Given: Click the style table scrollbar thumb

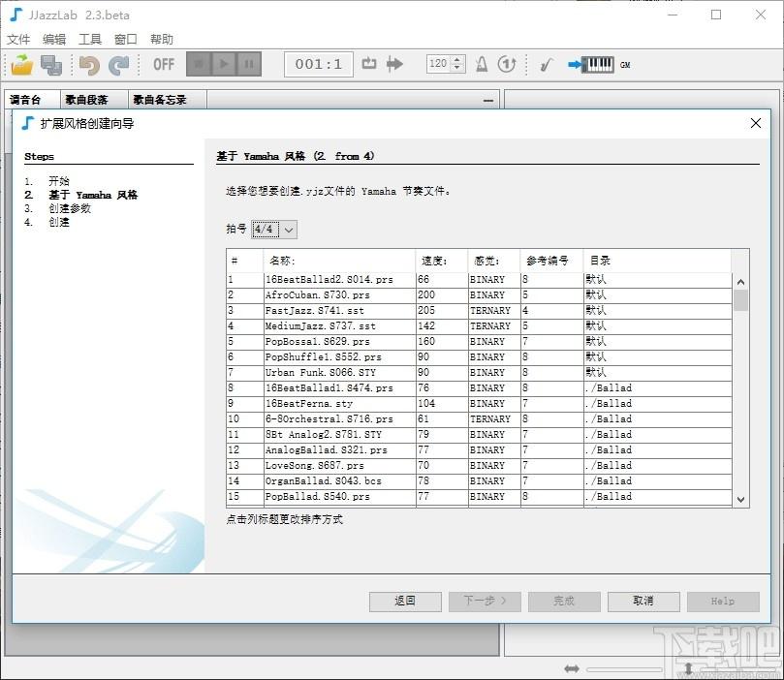Looking at the screenshot, I should coord(741,301).
